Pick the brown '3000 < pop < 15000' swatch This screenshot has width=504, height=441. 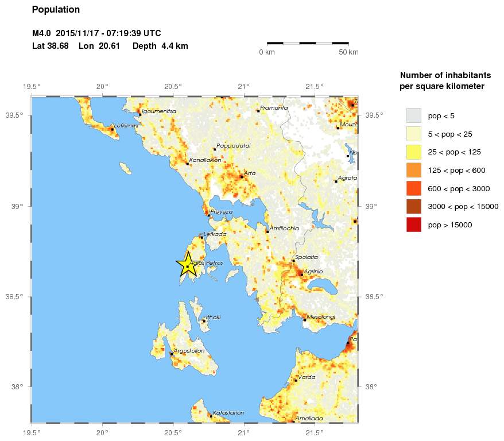click(414, 206)
